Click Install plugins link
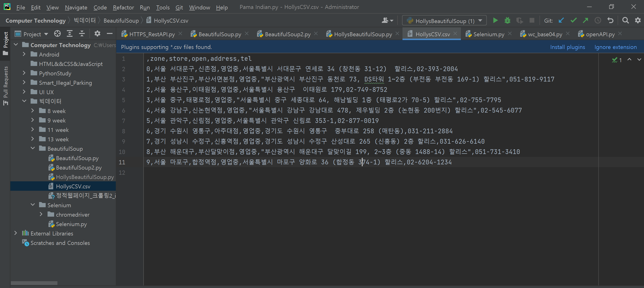This screenshot has height=288, width=644. click(x=567, y=47)
